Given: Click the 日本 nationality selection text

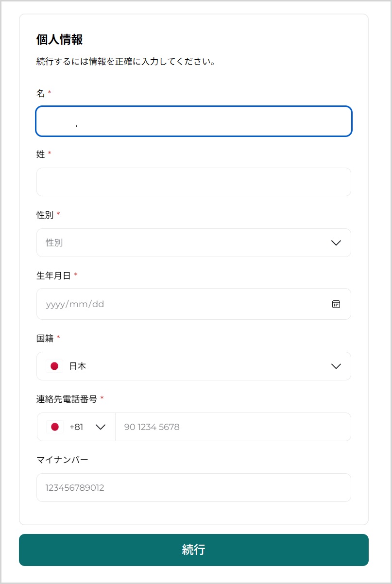Looking at the screenshot, I should (78, 366).
